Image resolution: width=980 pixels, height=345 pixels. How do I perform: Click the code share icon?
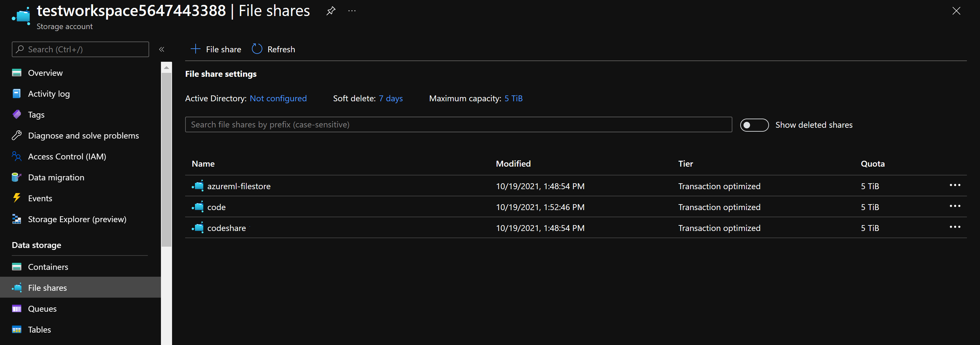(198, 207)
